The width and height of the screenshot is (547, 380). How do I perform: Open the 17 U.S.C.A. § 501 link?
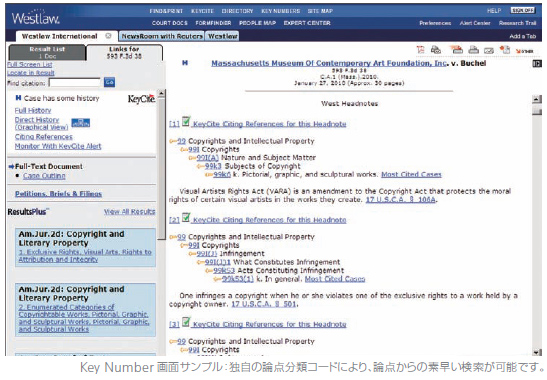pyautogui.click(x=264, y=304)
